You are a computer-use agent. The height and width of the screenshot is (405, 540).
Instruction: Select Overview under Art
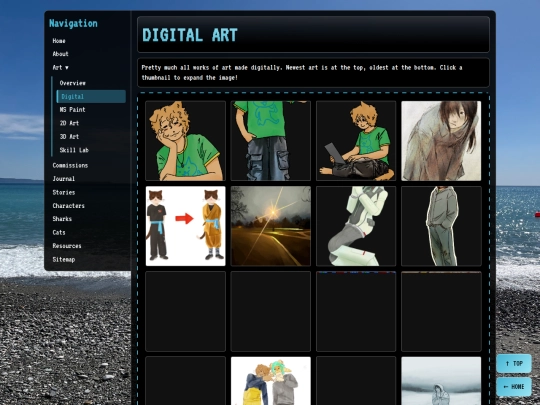[73, 83]
